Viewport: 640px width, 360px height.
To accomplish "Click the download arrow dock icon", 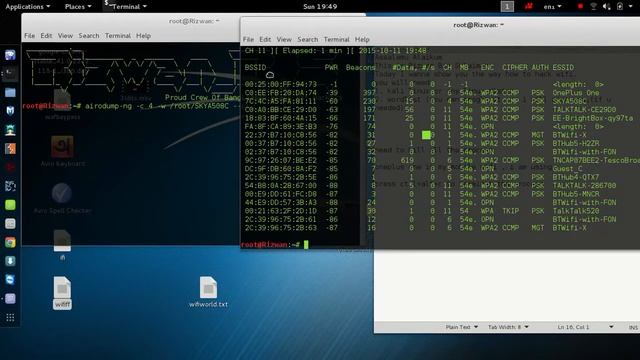I will tap(10, 261).
